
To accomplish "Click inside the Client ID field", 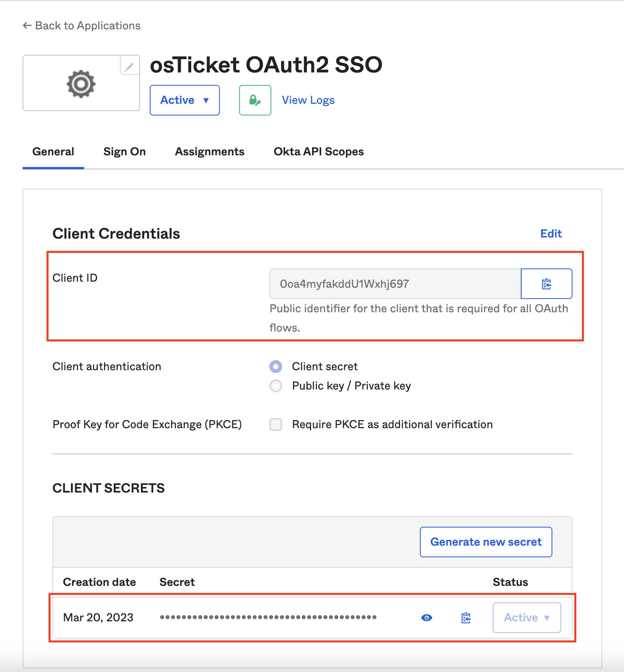I will pos(395,284).
